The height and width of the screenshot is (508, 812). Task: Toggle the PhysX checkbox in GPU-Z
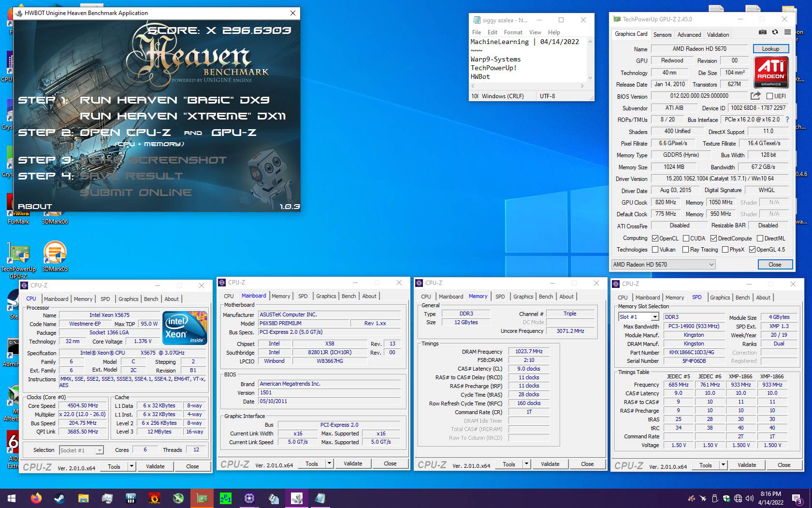click(725, 250)
